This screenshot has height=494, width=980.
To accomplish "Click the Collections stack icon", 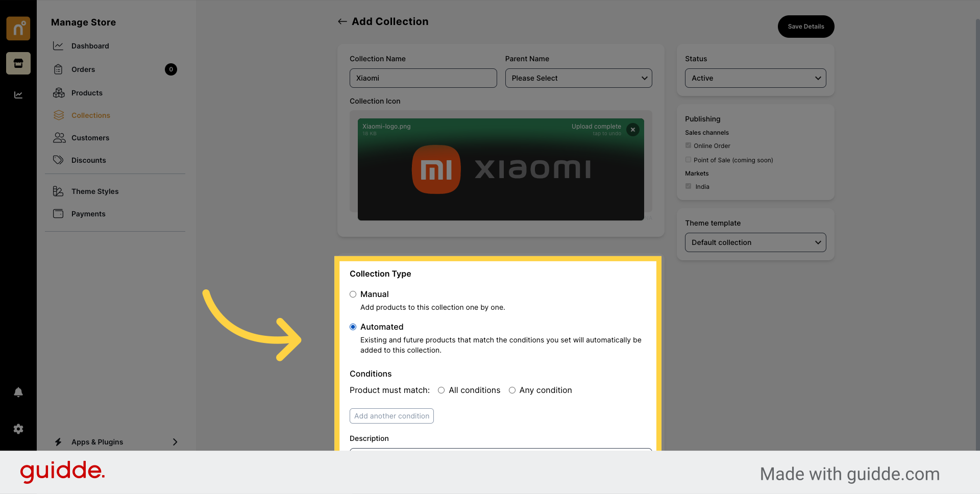I will (x=59, y=115).
